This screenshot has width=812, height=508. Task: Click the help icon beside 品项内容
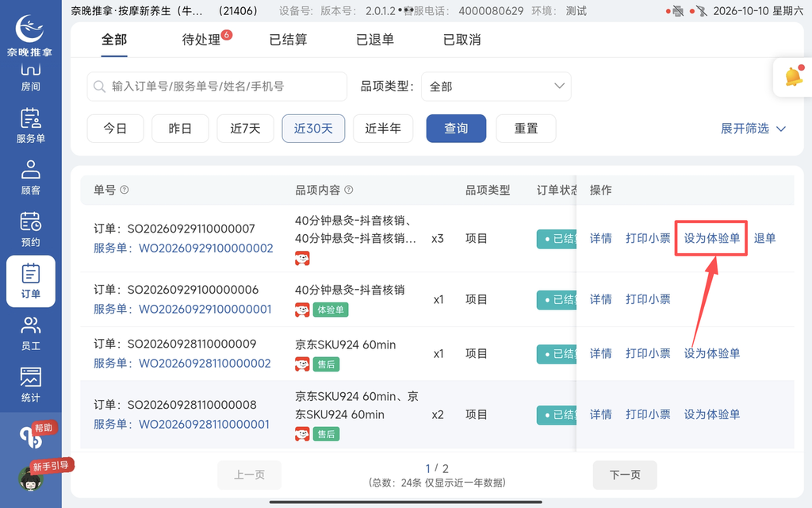349,190
